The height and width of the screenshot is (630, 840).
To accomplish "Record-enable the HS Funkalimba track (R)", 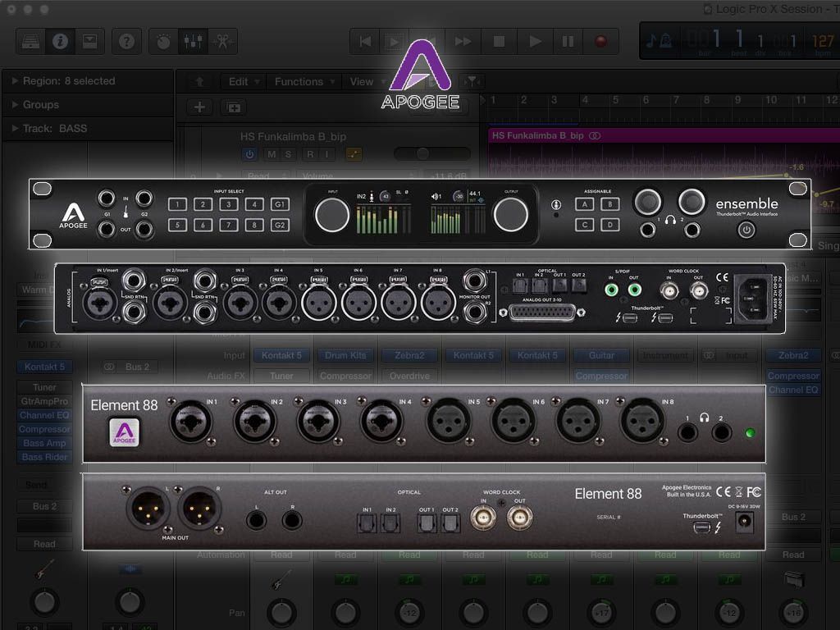I will pyautogui.click(x=309, y=154).
